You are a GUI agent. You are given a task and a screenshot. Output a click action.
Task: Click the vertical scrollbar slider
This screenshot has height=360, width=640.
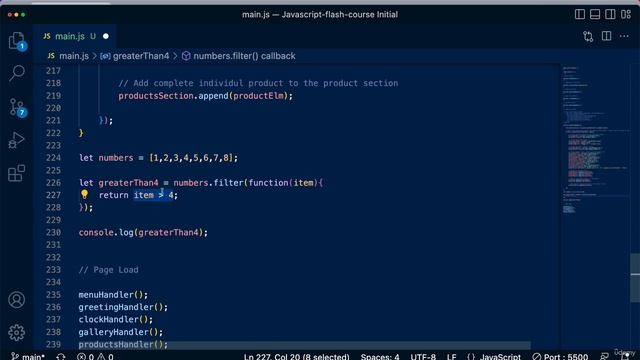(635, 278)
